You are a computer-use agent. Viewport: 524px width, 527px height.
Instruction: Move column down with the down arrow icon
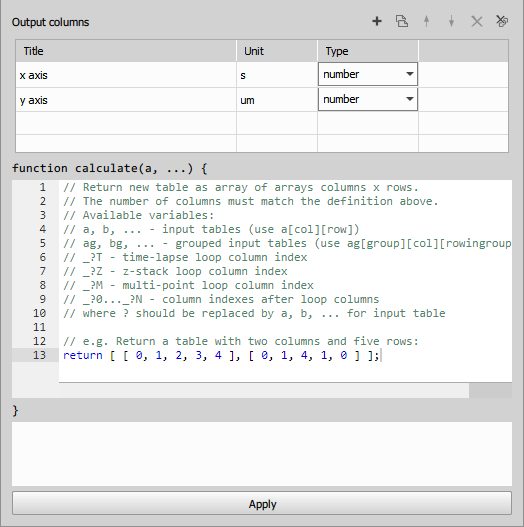451,22
